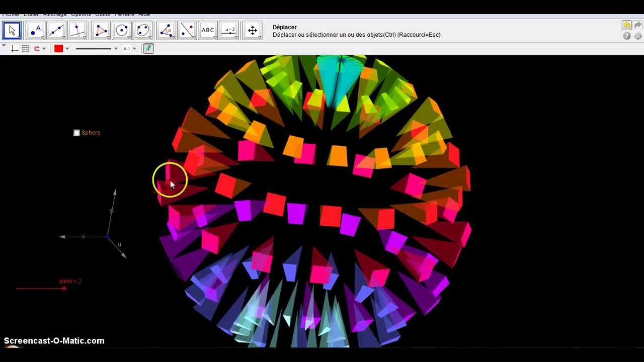Toggle the grid display in style bar
This screenshot has height=362, width=644.
pyautogui.click(x=26, y=49)
